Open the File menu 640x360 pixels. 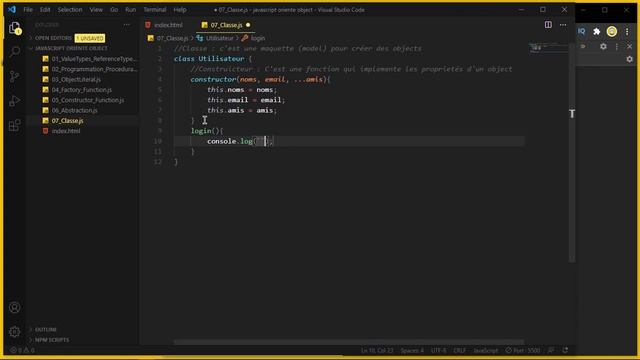coord(28,9)
